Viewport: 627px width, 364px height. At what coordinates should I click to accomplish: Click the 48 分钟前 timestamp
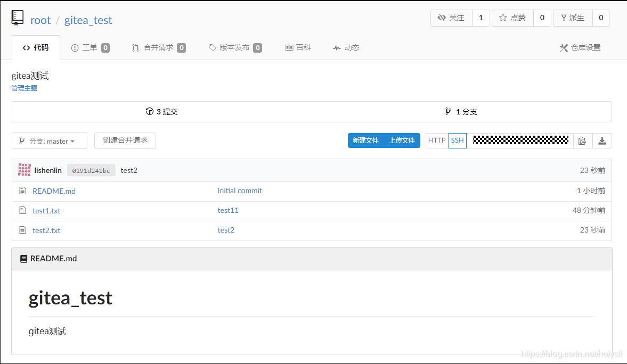click(589, 210)
